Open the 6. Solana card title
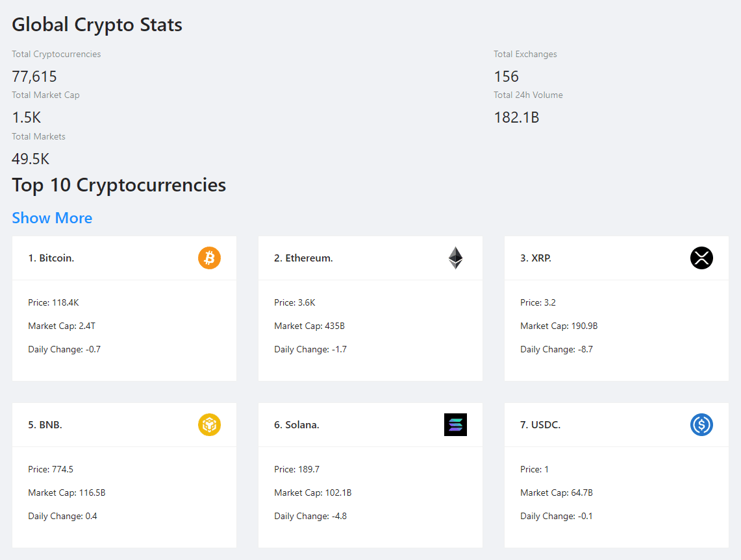Image resolution: width=741 pixels, height=560 pixels. tap(297, 425)
